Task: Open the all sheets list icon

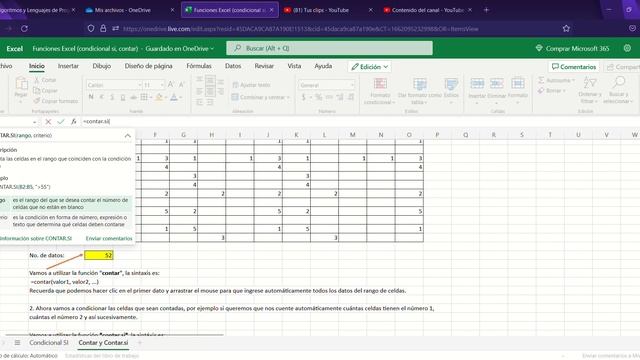Action: (x=17, y=343)
